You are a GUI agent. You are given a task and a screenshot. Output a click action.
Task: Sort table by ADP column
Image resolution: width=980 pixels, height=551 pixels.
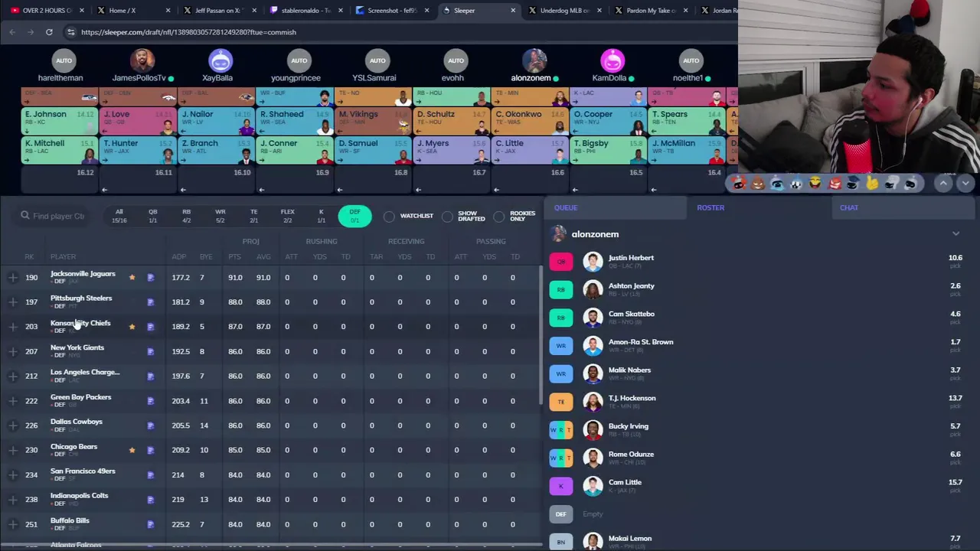178,256
